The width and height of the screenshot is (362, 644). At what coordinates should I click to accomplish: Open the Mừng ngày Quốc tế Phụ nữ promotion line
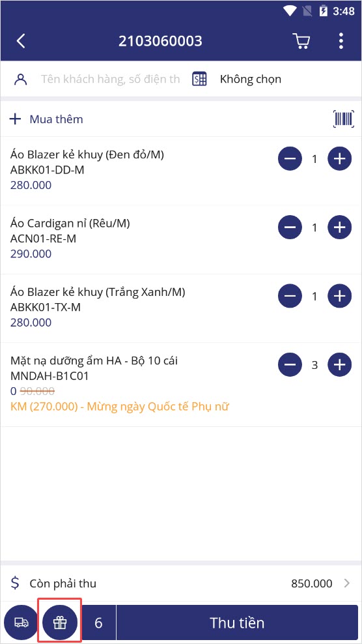(x=119, y=407)
